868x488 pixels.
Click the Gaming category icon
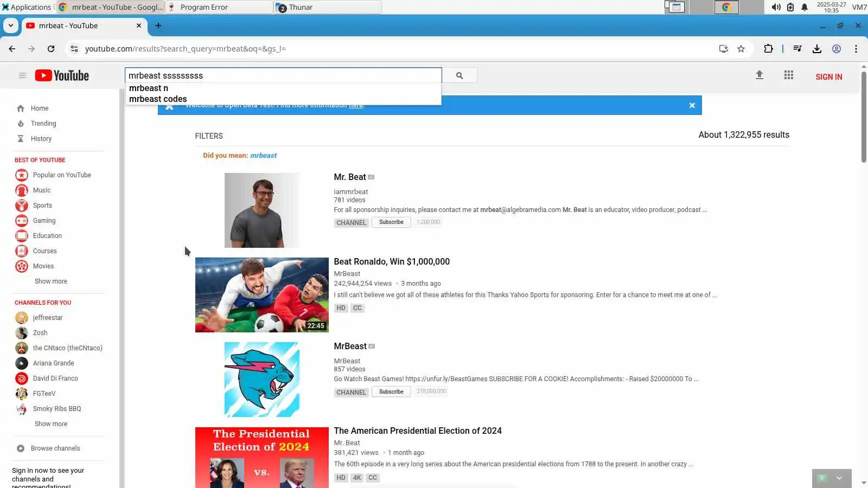pyautogui.click(x=22, y=221)
